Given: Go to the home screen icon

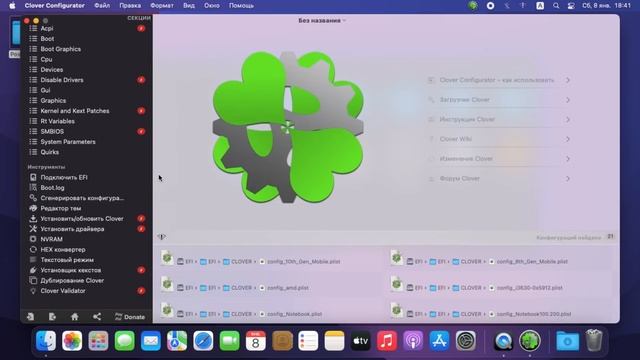Looking at the screenshot, I should 74,317.
